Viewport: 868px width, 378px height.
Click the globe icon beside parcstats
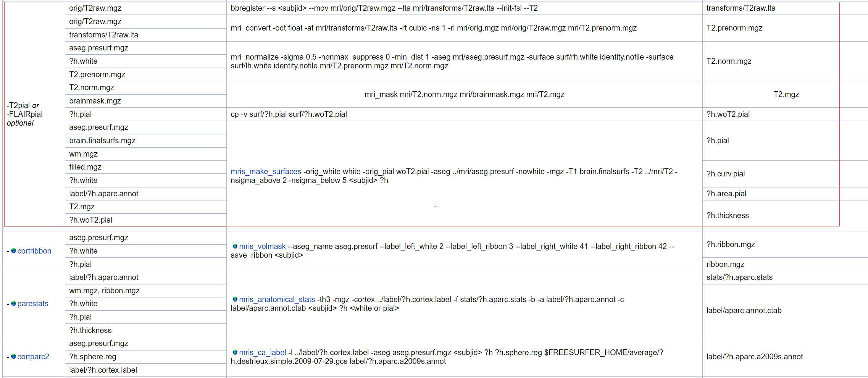[x=14, y=304]
